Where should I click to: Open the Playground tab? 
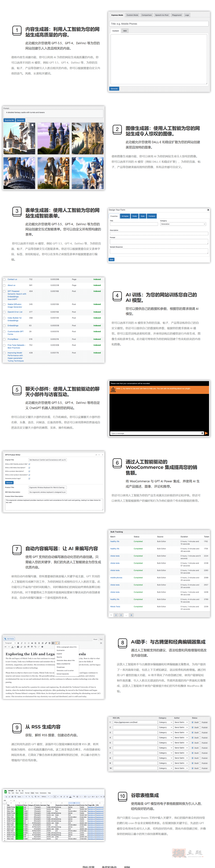point(177,15)
